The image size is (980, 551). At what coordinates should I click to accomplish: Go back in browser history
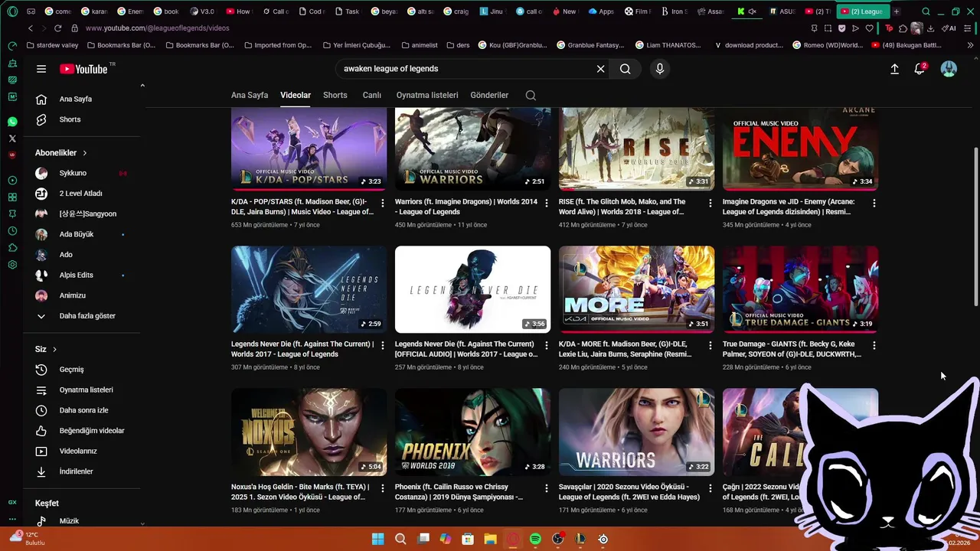pyautogui.click(x=31, y=28)
